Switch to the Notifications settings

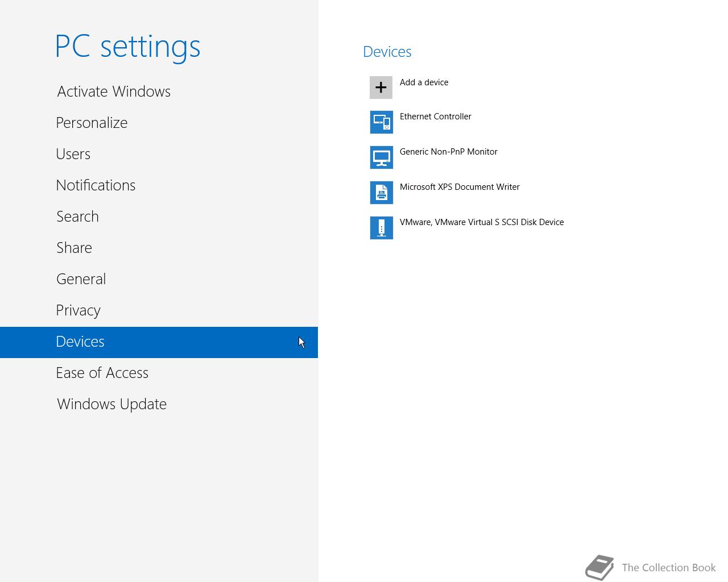pyautogui.click(x=159, y=185)
